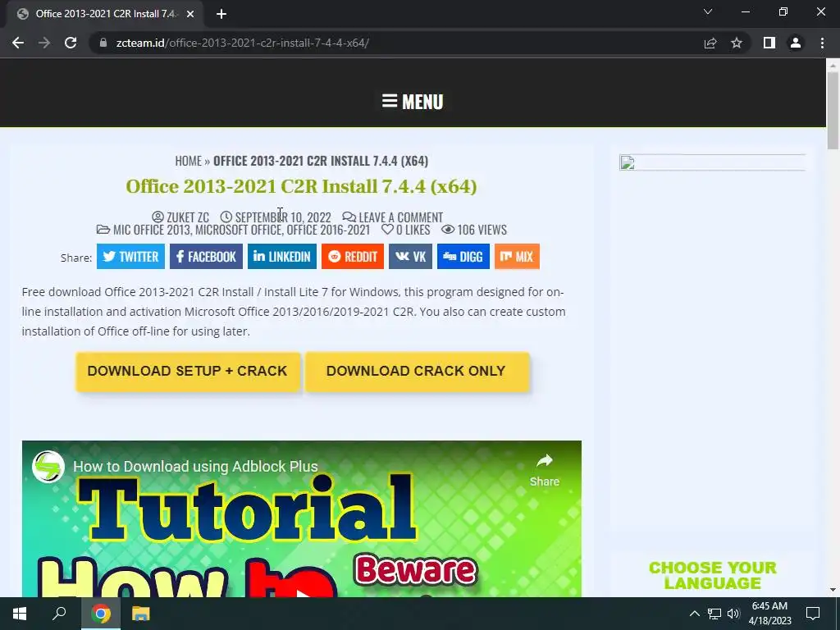Click the scrollbar down arrow
This screenshot has width=840, height=630.
pos(833,590)
